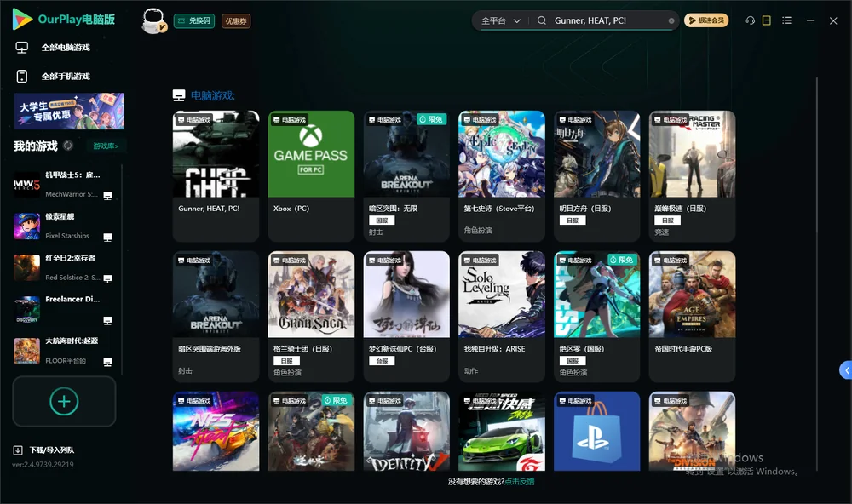
Task: Open the 全平台 platform dropdown
Action: (500, 20)
